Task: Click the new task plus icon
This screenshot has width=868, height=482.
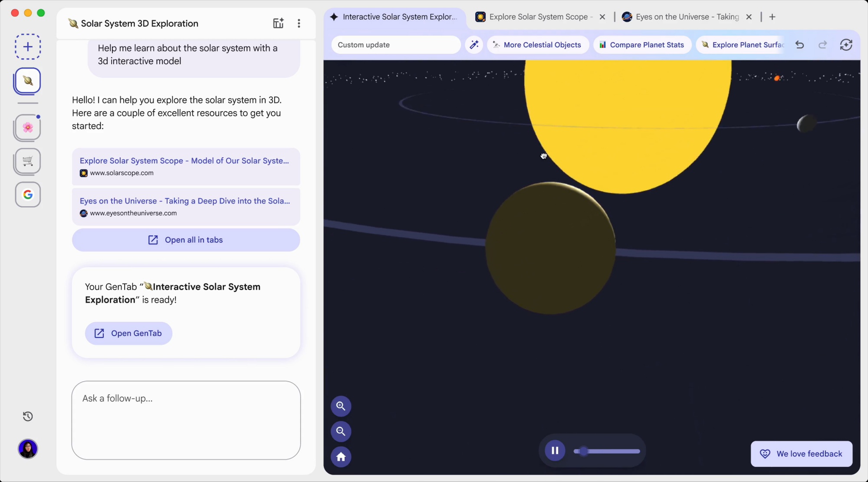Action: point(28,47)
